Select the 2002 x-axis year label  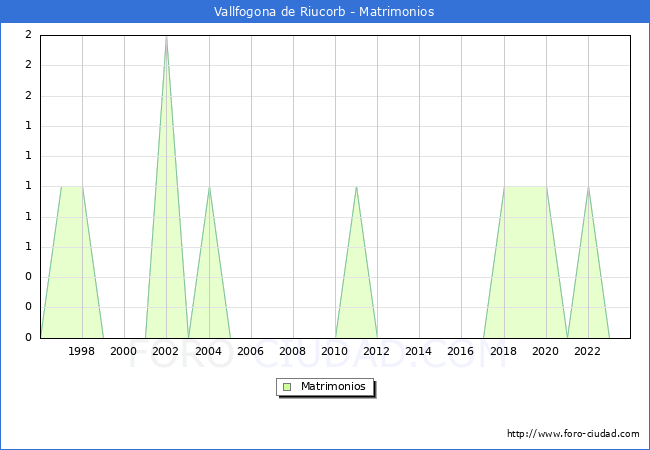click(166, 351)
